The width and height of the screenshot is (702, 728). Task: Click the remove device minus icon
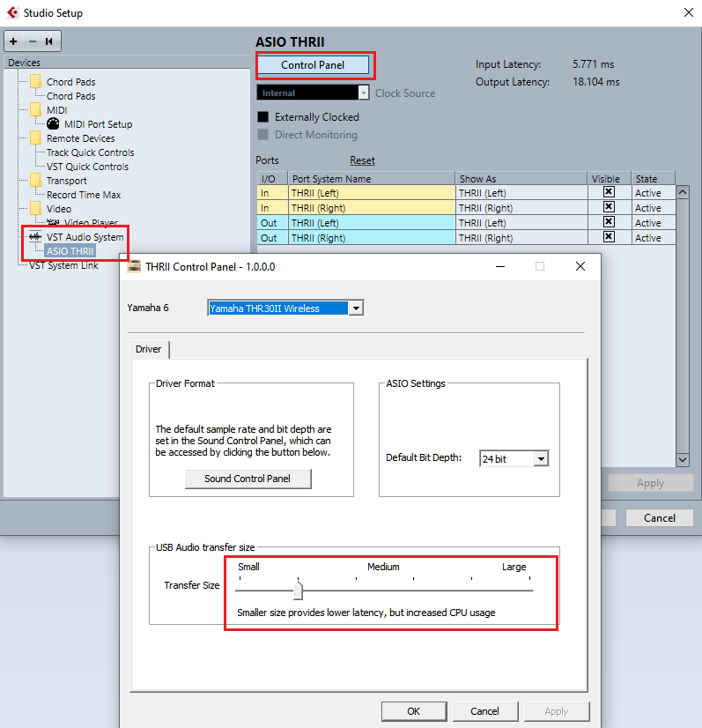[x=32, y=41]
